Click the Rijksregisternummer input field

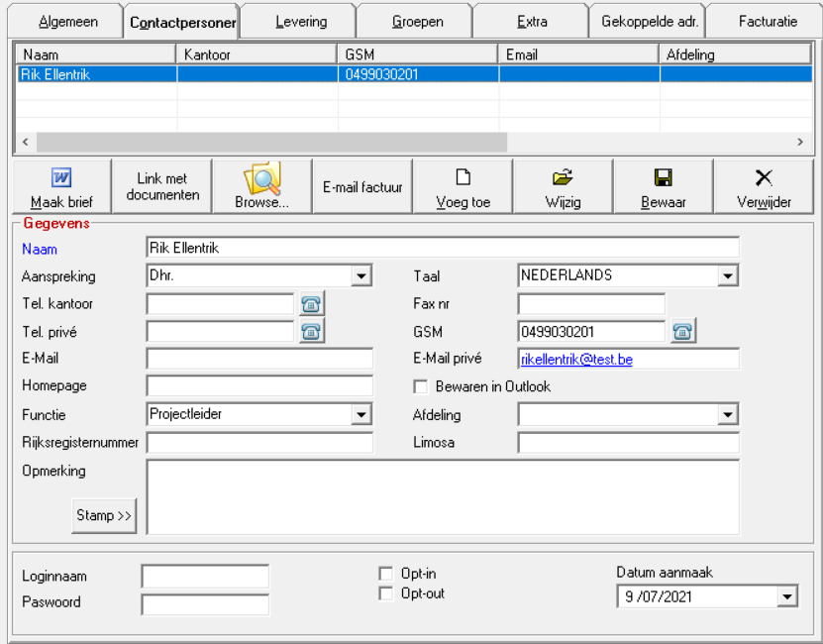pyautogui.click(x=259, y=443)
